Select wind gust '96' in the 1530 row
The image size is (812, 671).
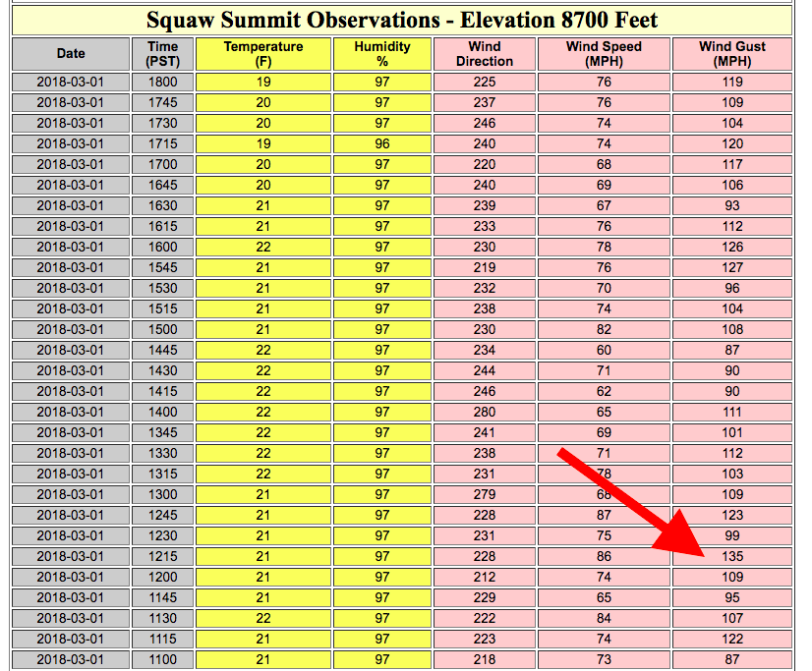[732, 289]
